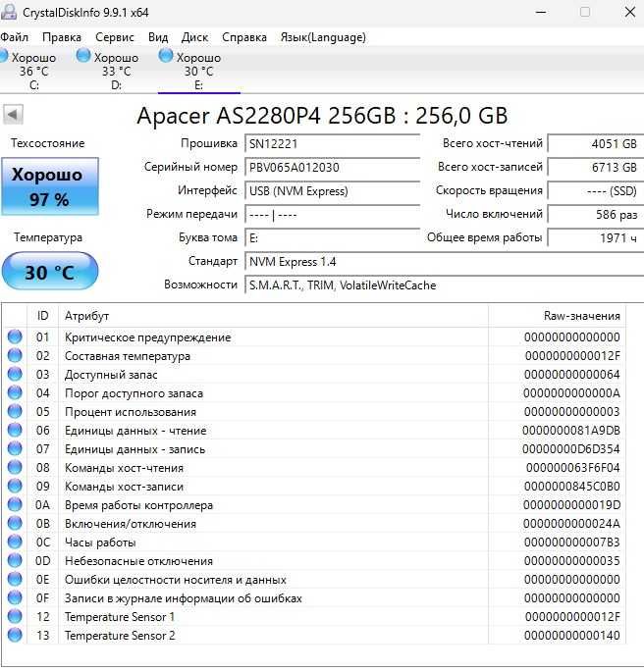This screenshot has height=672, width=644.
Task: Click the Хорошо 97 % health status button
Action: tap(50, 186)
